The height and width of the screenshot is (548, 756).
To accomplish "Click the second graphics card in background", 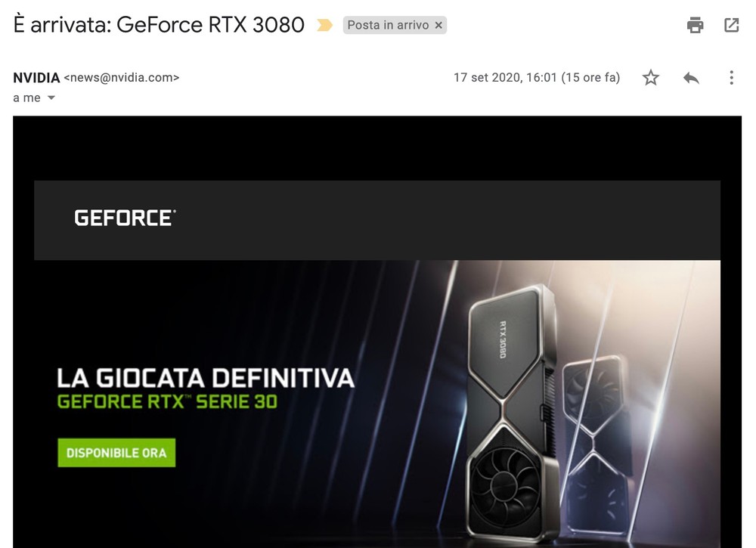I will coord(598,444).
